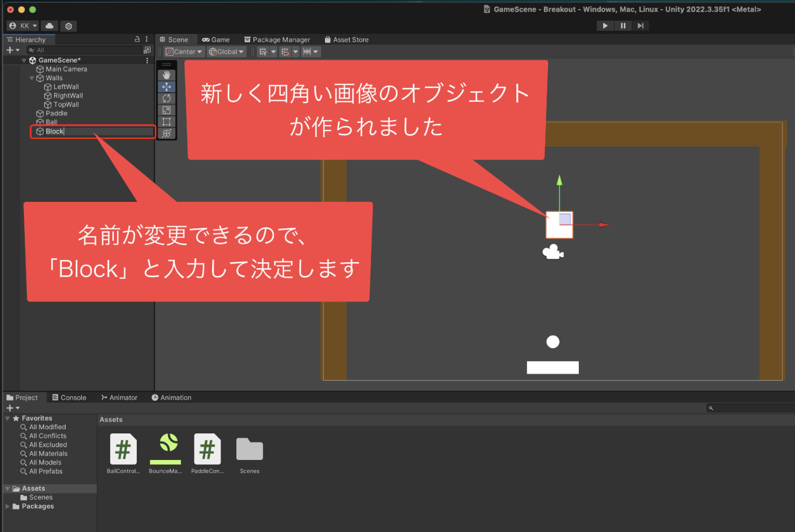This screenshot has height=532, width=795.
Task: Select the Rotate tool
Action: pyautogui.click(x=166, y=99)
